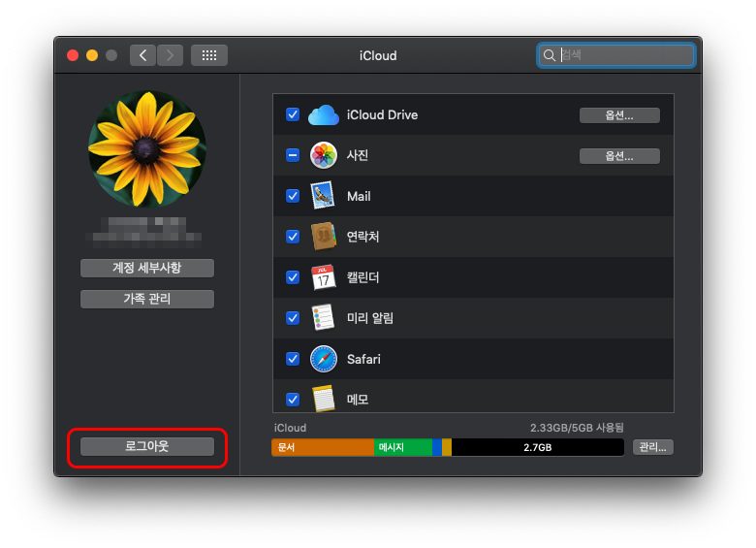This screenshot has width=756, height=548.
Task: Uncheck the 캘린더 checkbox
Action: (x=293, y=277)
